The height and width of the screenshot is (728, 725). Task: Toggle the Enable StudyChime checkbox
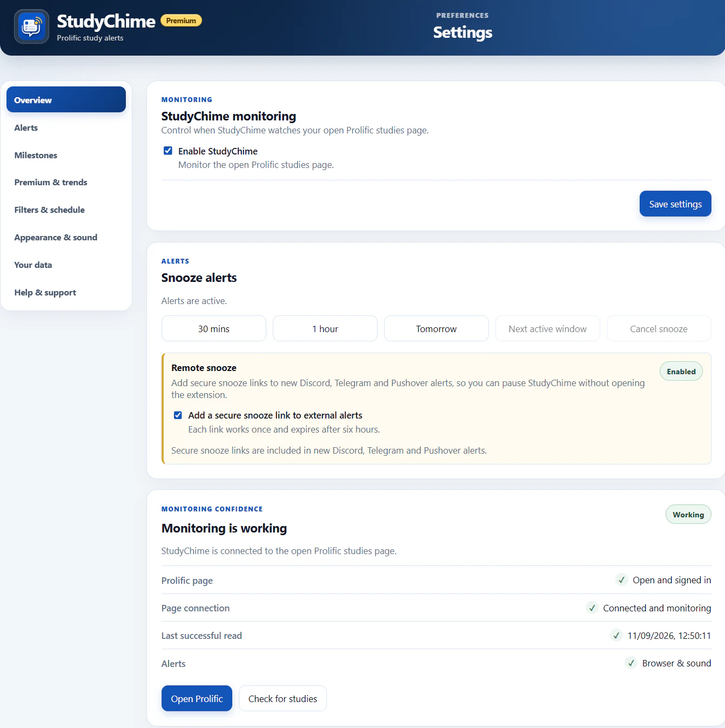(168, 151)
